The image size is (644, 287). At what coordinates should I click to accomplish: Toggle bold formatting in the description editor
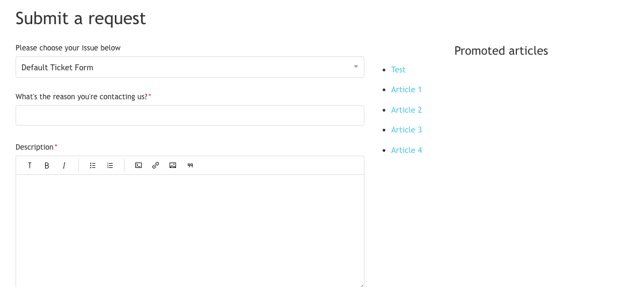[x=47, y=166]
